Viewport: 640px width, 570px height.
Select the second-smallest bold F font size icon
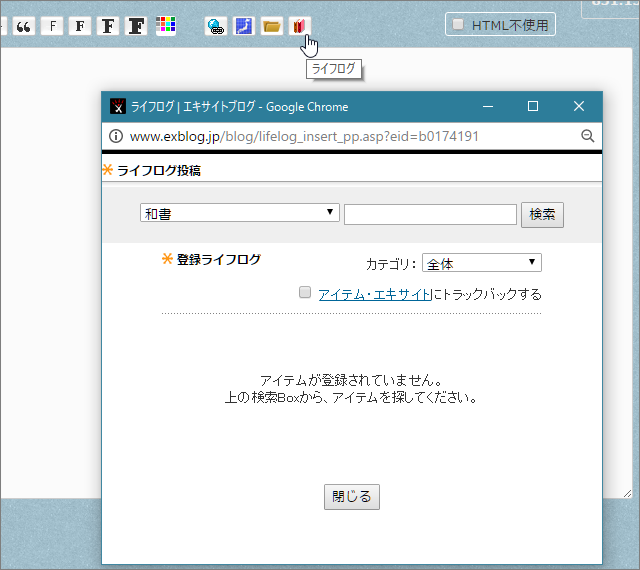click(80, 26)
